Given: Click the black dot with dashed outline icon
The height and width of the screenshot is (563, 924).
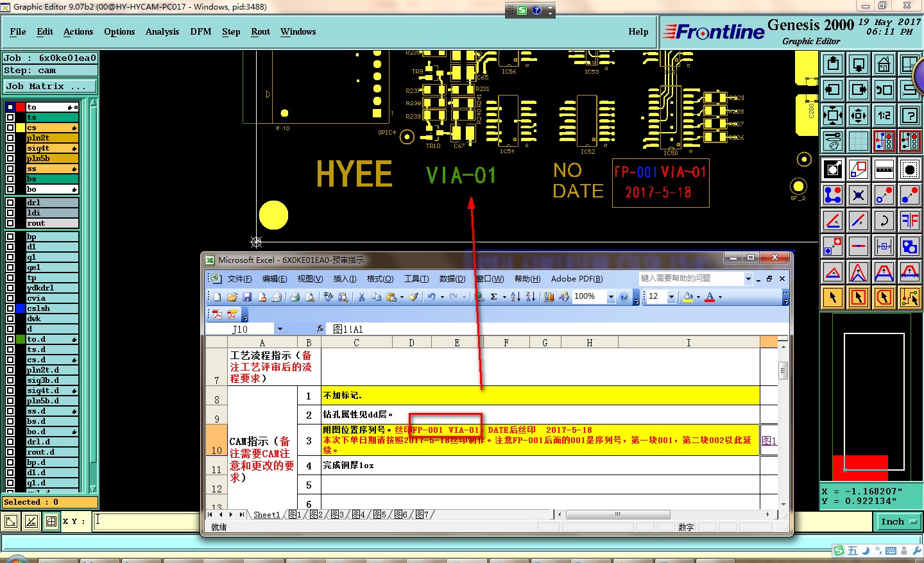Looking at the screenshot, I should [910, 169].
